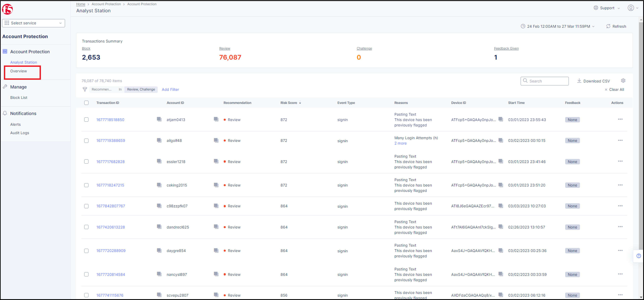Open the date range selector chevron
The width and height of the screenshot is (644, 300).
click(x=593, y=26)
